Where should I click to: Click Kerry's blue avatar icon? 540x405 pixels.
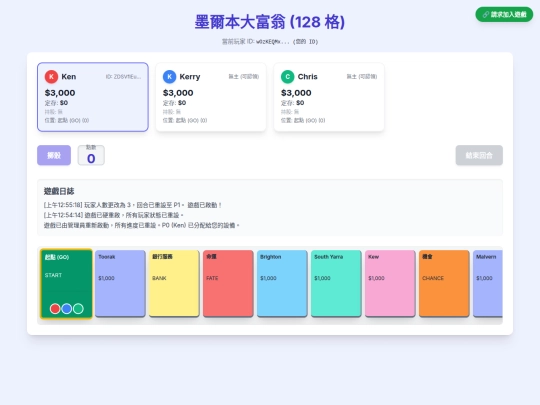coord(169,76)
